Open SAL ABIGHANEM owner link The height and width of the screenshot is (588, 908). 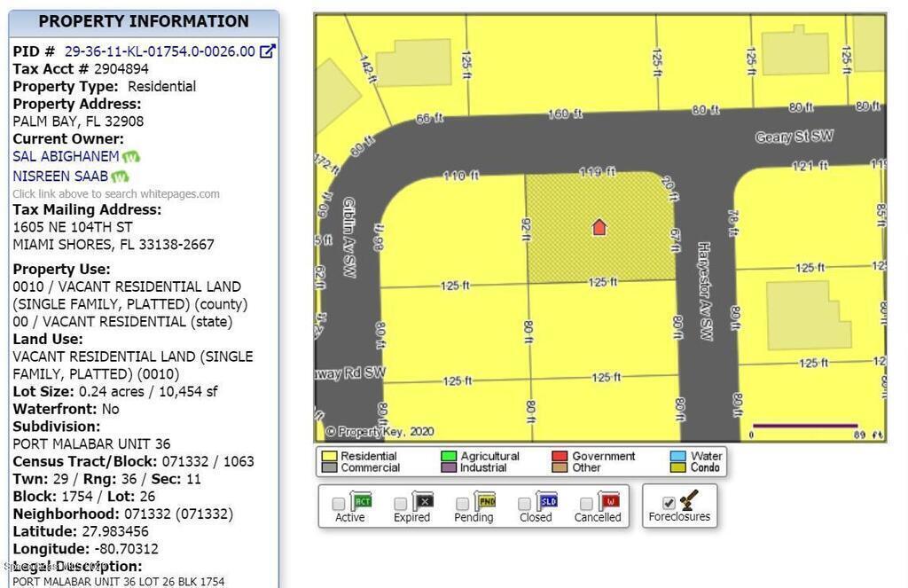point(66,156)
